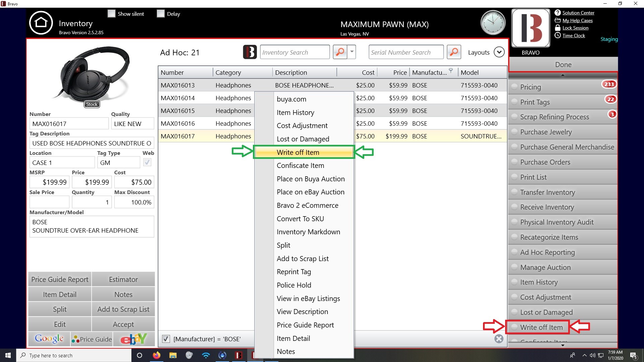Toggle Show silent checkbox
The height and width of the screenshot is (362, 644).
click(111, 14)
